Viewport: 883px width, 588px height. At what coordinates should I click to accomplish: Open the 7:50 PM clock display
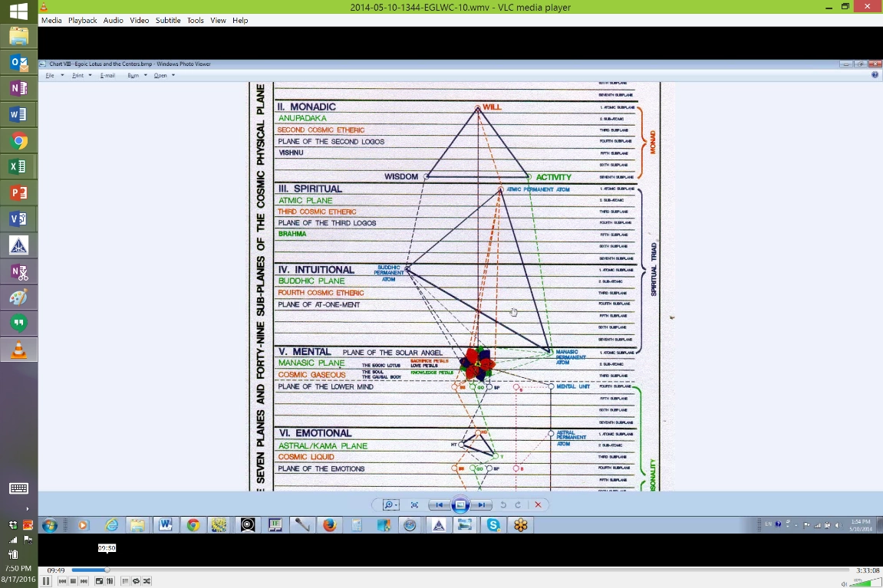(18, 568)
